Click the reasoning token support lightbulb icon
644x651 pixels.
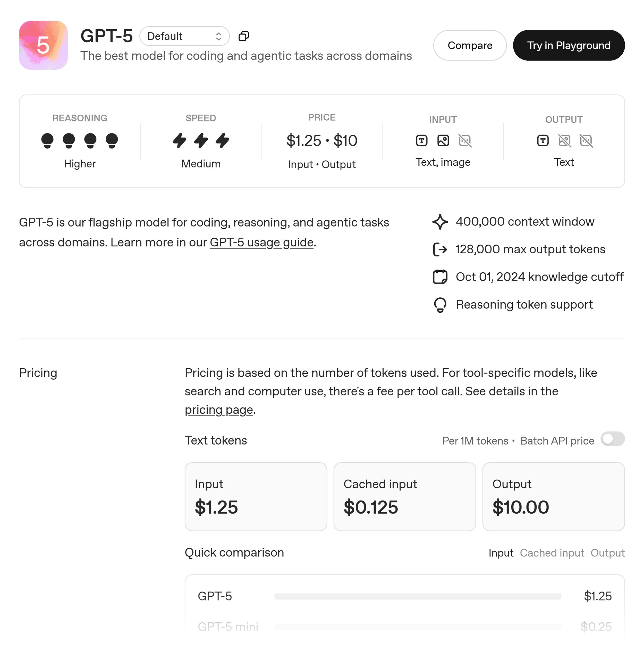click(x=440, y=304)
